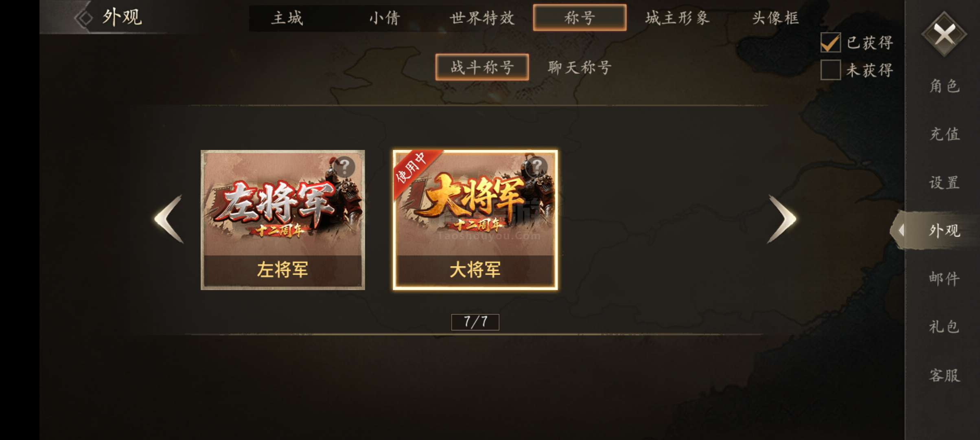Image resolution: width=980 pixels, height=440 pixels.
Task: Open 角色 in the side menu
Action: point(945,86)
